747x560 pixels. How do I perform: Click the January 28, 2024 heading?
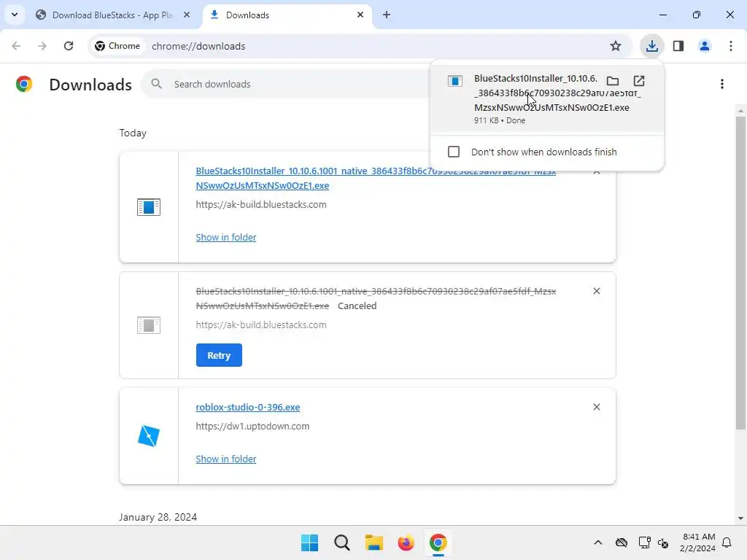[158, 517]
